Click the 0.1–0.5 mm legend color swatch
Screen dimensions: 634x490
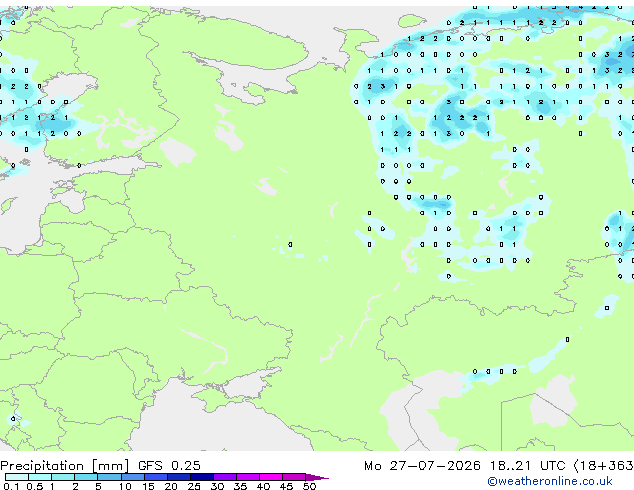[x=17, y=477]
